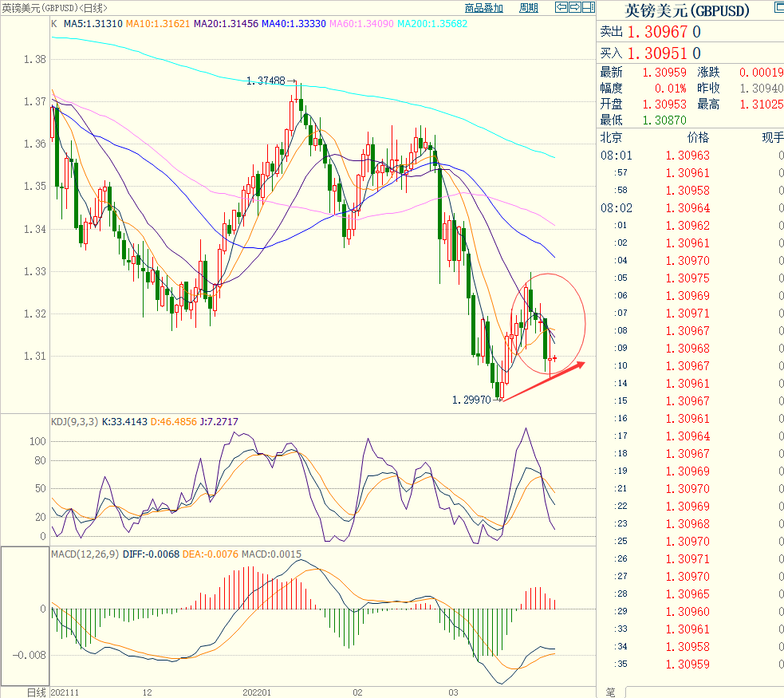The image size is (784, 698).
Task: Click the 1.38 level on the price axis
Action: point(34,60)
